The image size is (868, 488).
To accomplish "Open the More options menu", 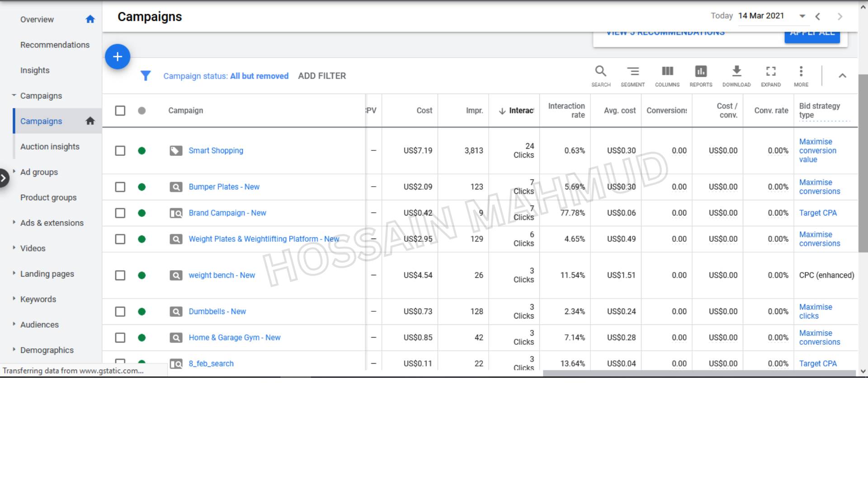I will [801, 76].
